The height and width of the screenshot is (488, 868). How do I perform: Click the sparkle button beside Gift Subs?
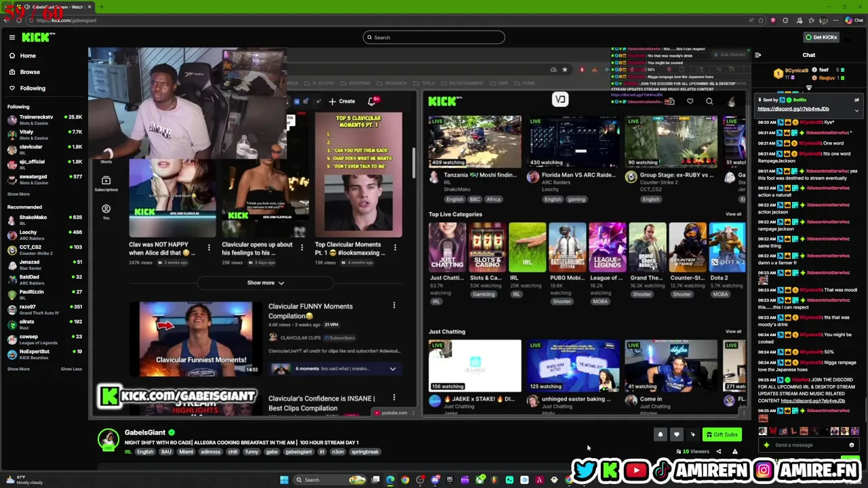pos(692,435)
